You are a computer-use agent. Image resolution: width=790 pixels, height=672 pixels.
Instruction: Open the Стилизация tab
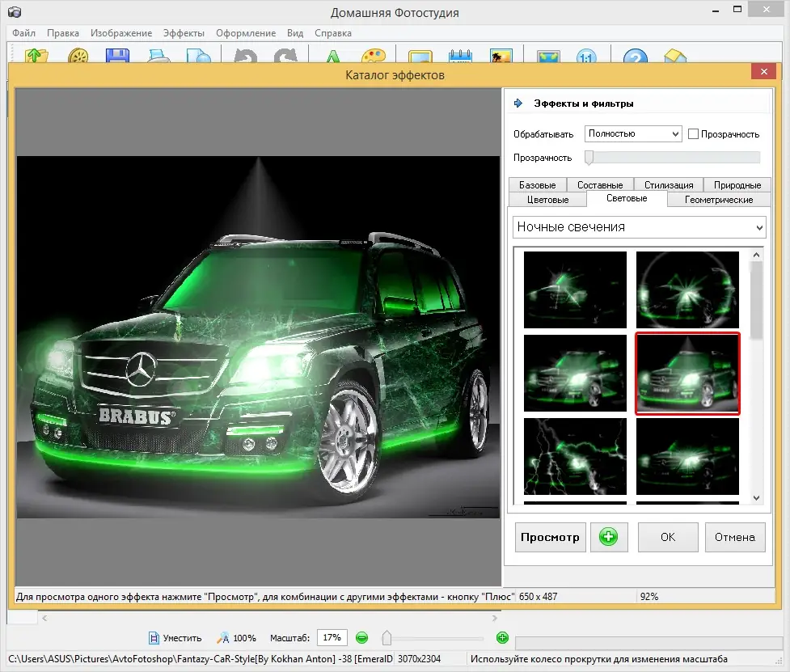(668, 185)
